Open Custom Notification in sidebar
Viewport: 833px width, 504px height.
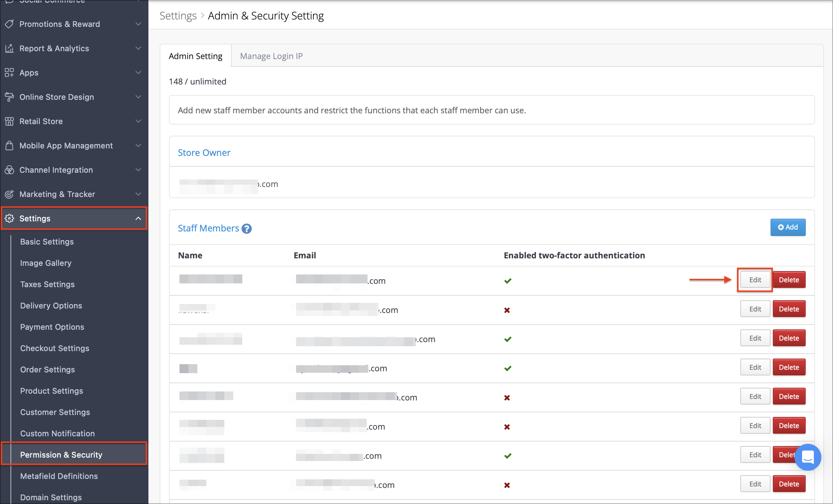pyautogui.click(x=58, y=433)
